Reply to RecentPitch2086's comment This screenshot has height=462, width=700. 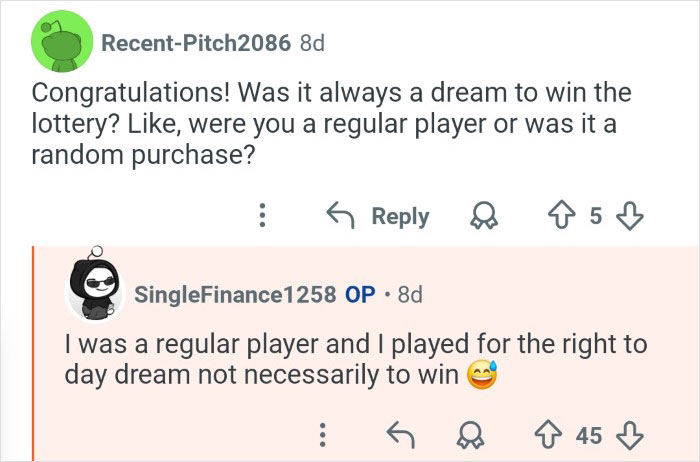(x=378, y=215)
